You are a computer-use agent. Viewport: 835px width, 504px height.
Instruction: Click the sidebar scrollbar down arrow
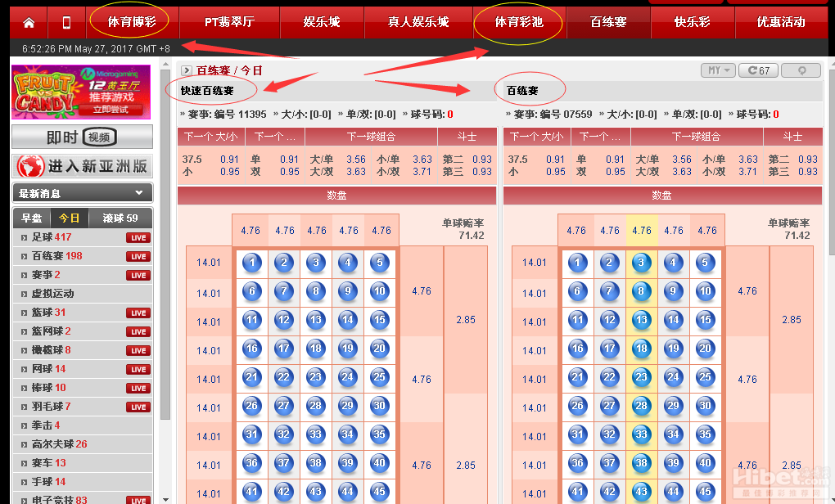[166, 498]
